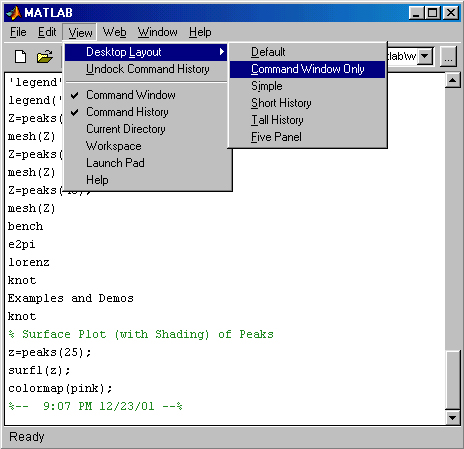Select the Tall History layout
This screenshot has width=464, height=449.
(307, 120)
